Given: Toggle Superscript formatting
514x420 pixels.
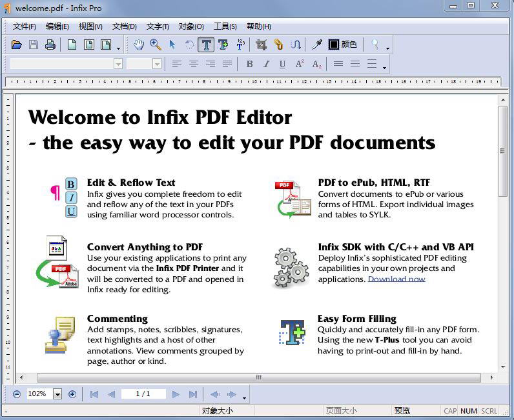Looking at the screenshot, I should tap(300, 64).
